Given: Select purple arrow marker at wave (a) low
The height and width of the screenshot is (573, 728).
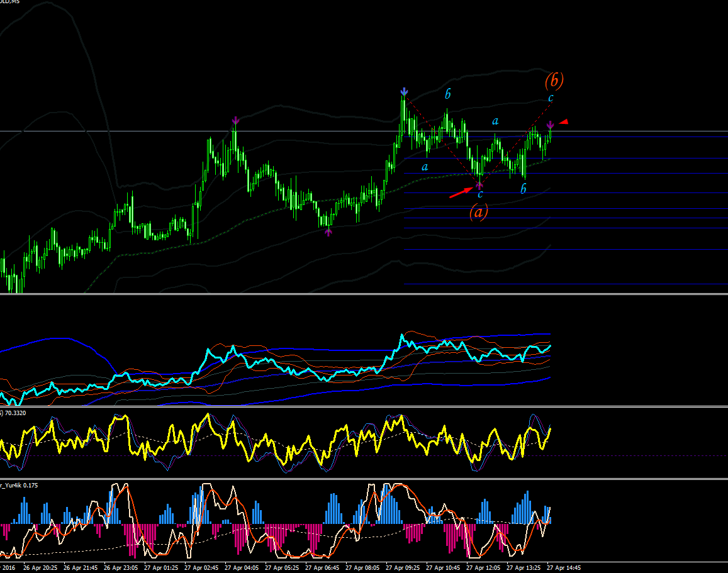Looking at the screenshot, I should pos(479,186).
